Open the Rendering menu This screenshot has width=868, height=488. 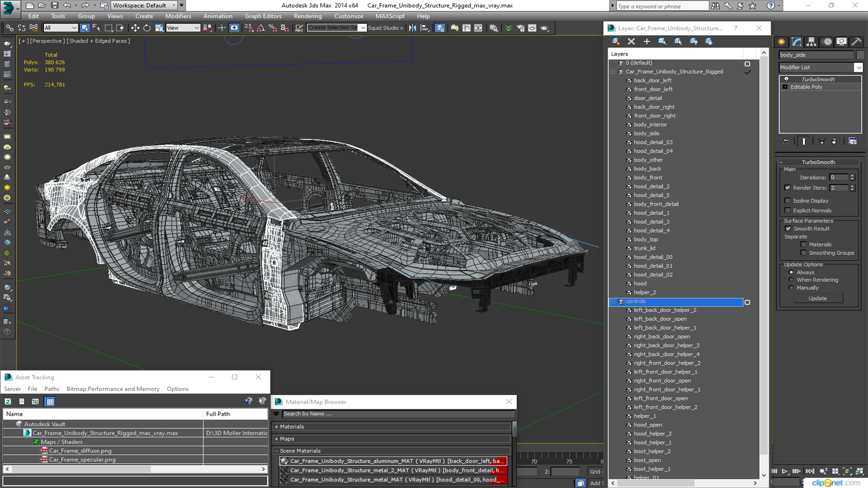(x=307, y=16)
